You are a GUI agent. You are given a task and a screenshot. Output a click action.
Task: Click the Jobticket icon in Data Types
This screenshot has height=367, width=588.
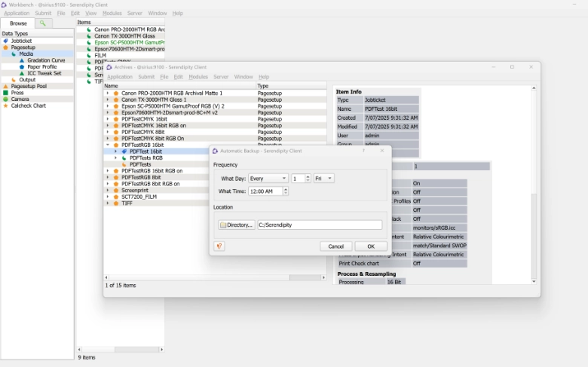point(6,41)
